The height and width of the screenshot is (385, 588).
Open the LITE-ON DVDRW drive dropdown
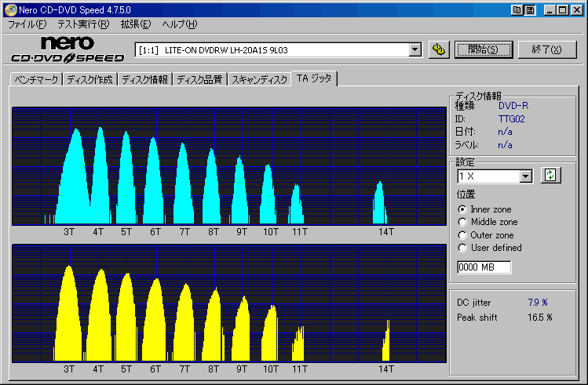pos(415,50)
